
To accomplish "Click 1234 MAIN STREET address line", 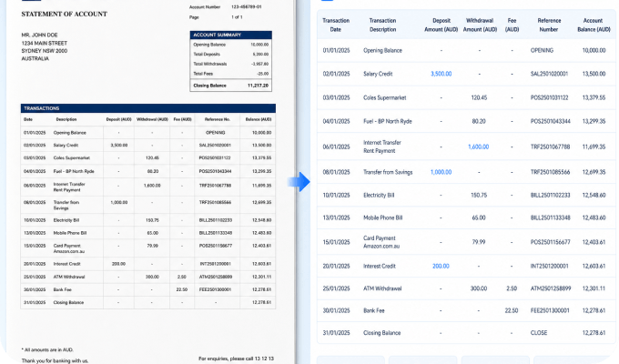I will 45,43.
